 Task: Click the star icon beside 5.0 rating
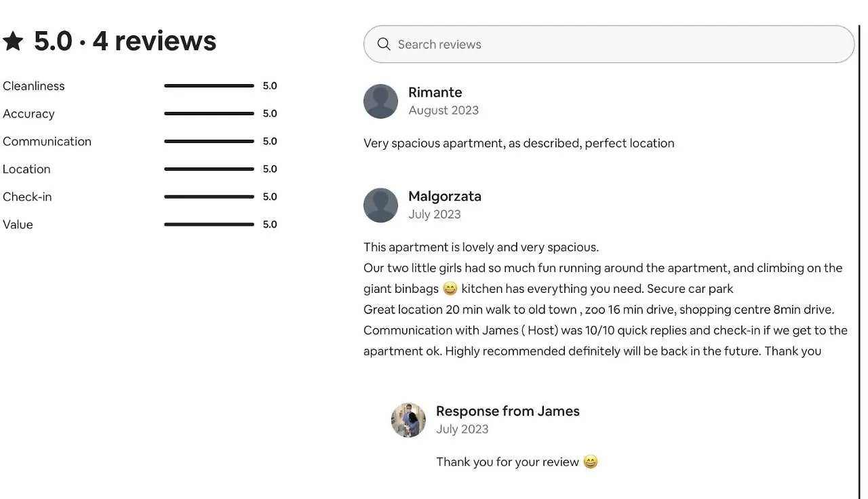pyautogui.click(x=13, y=41)
